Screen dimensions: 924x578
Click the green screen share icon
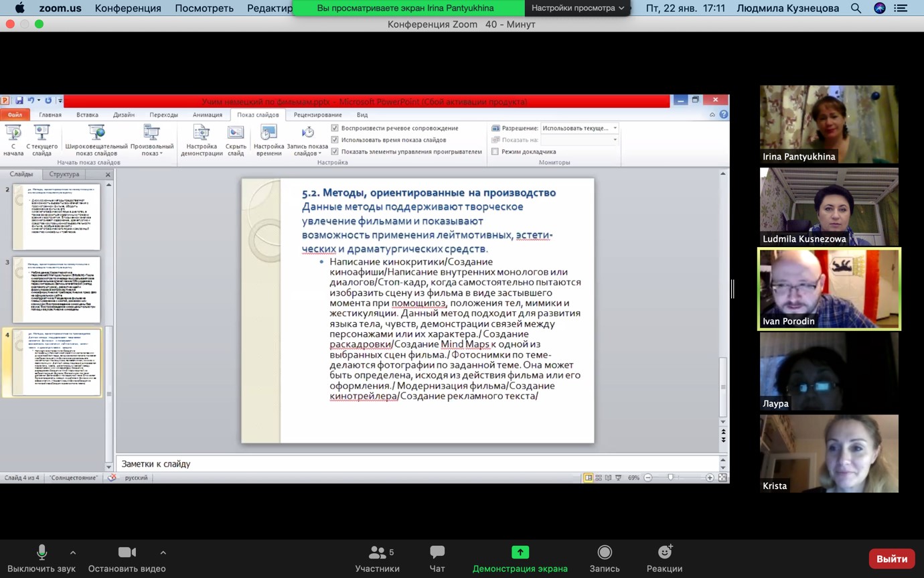520,553
